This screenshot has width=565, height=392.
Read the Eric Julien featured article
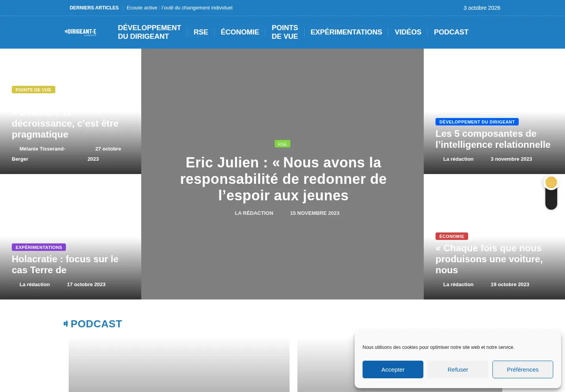point(283,179)
